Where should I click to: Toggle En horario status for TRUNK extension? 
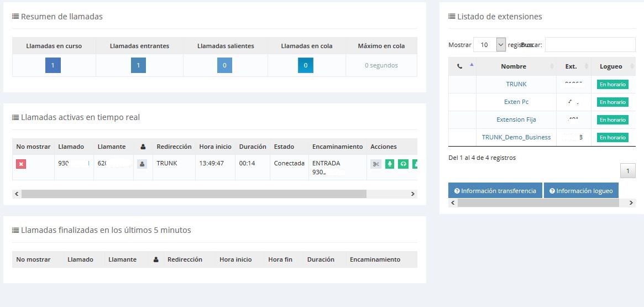tap(612, 84)
